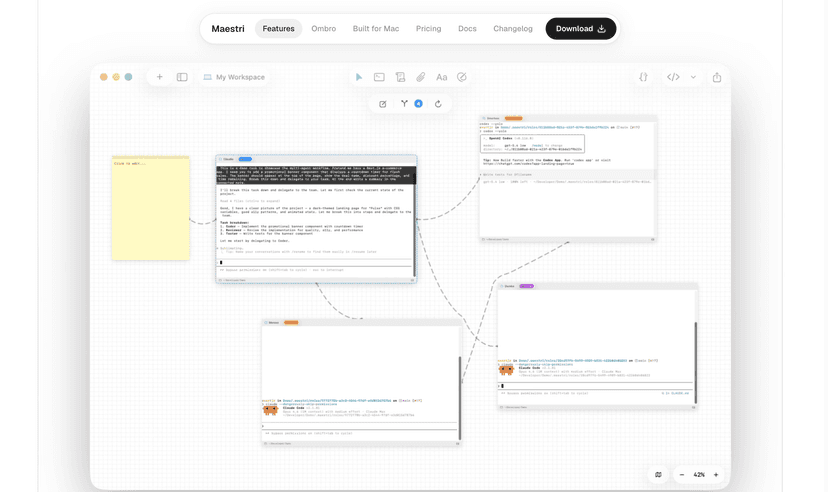The width and height of the screenshot is (828, 492).
Task: Click the blue tag on the Claude terminal header
Action: [245, 159]
